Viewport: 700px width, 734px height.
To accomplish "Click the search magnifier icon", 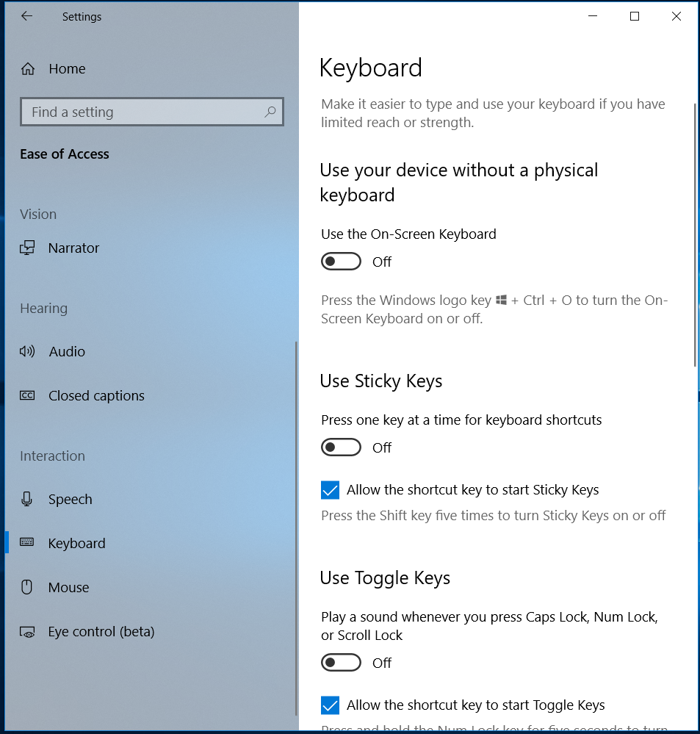I will 270,112.
